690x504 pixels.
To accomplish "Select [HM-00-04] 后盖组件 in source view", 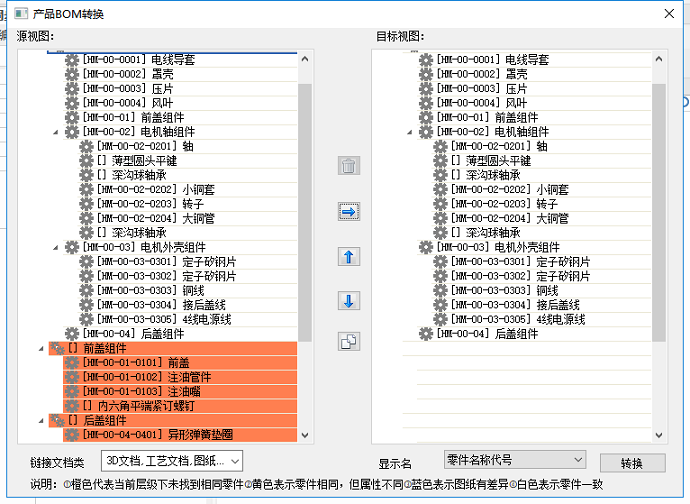I will 133,334.
